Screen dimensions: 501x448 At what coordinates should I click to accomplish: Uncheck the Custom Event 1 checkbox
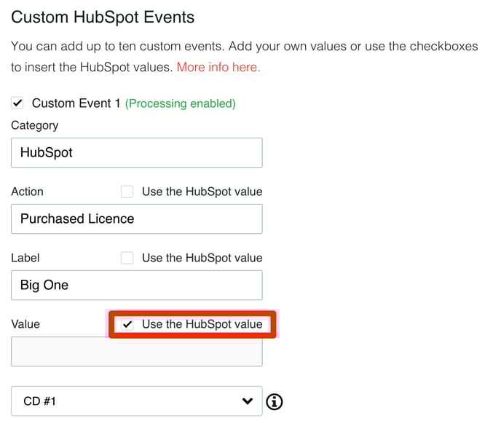[x=17, y=103]
